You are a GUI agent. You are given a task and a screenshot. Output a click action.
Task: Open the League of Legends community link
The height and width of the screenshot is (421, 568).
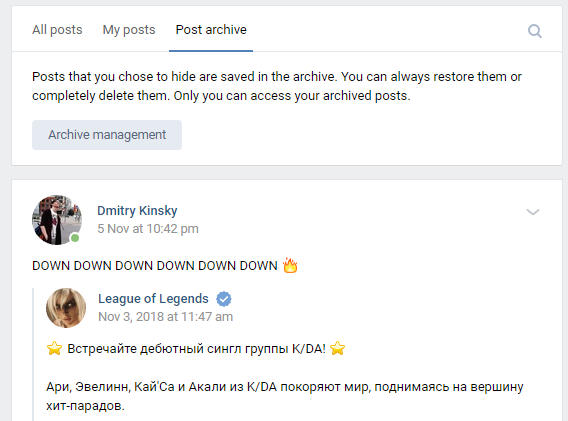pos(153,299)
